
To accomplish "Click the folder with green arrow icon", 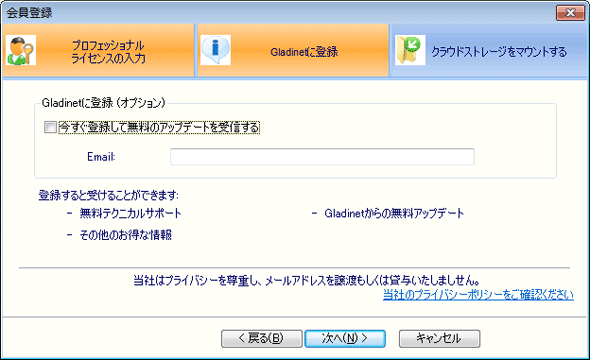I will click(x=410, y=50).
